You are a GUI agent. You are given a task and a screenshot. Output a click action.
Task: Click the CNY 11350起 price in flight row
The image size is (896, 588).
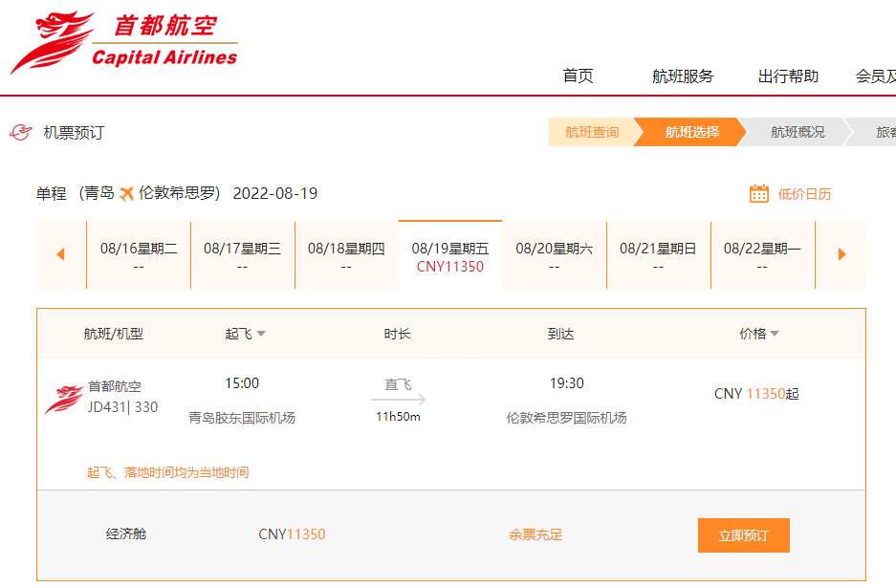pyautogui.click(x=756, y=394)
